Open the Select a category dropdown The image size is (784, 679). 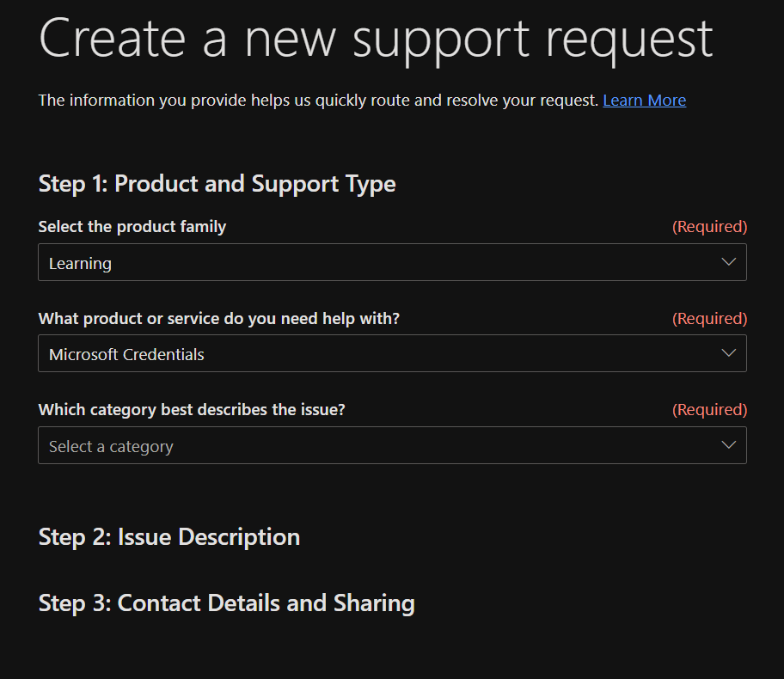pos(392,445)
